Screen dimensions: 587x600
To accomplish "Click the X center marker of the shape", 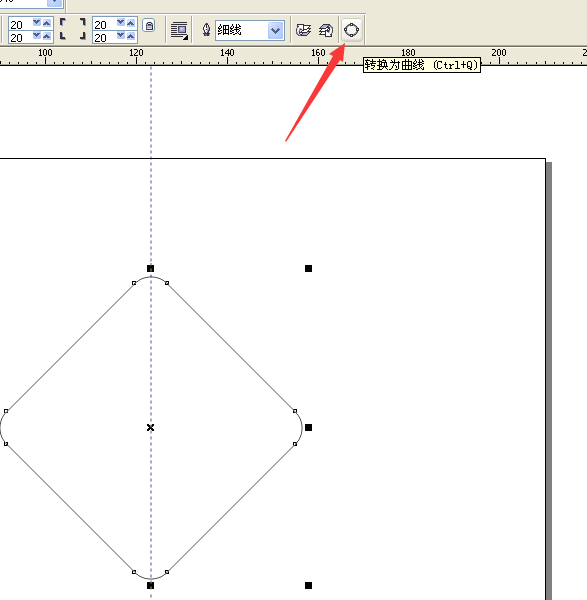I will click(150, 427).
